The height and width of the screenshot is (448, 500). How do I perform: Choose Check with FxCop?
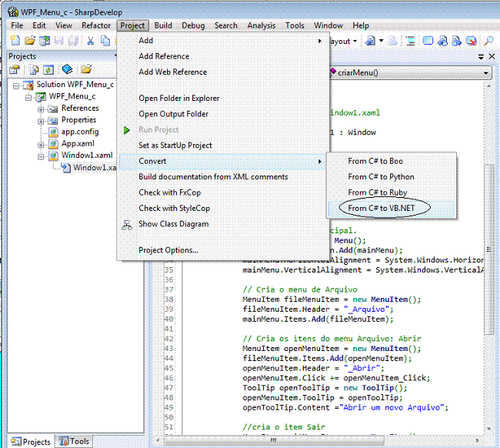pyautogui.click(x=222, y=192)
